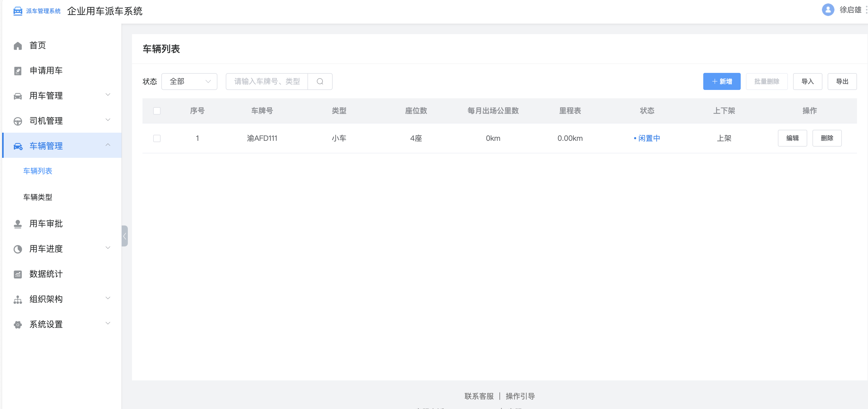Open the 联系客服 footer link
The height and width of the screenshot is (409, 868).
point(479,396)
